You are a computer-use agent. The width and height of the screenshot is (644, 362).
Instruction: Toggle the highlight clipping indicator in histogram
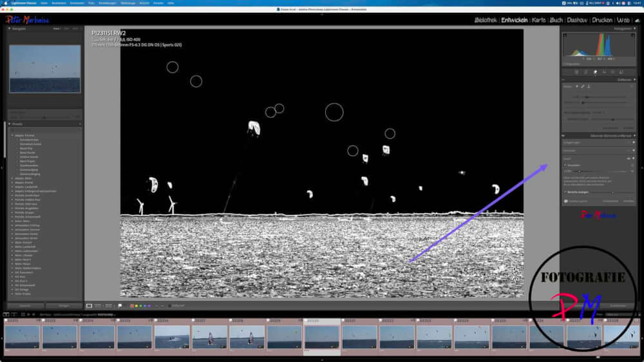coord(633,35)
